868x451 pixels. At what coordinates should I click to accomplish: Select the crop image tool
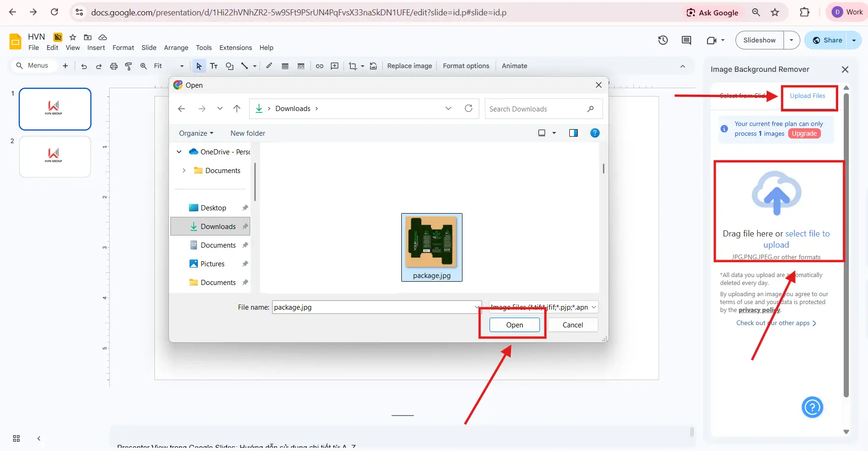coord(352,66)
